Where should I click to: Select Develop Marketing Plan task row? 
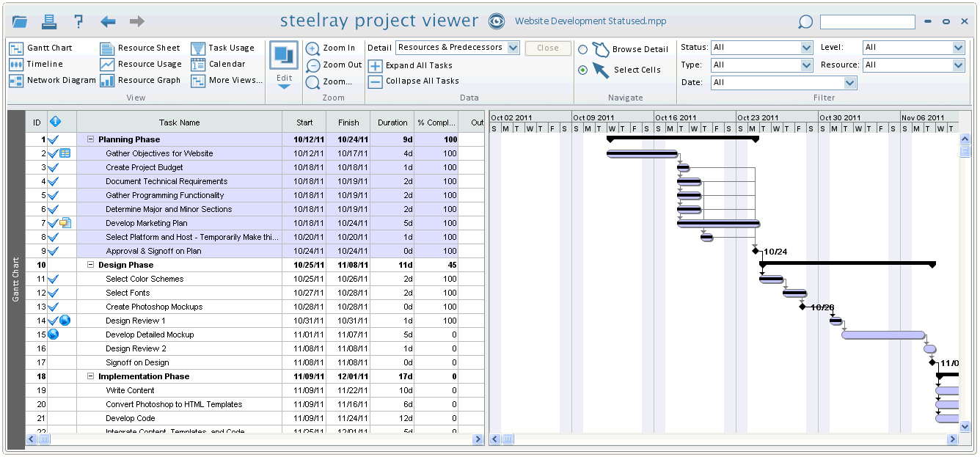click(255, 223)
